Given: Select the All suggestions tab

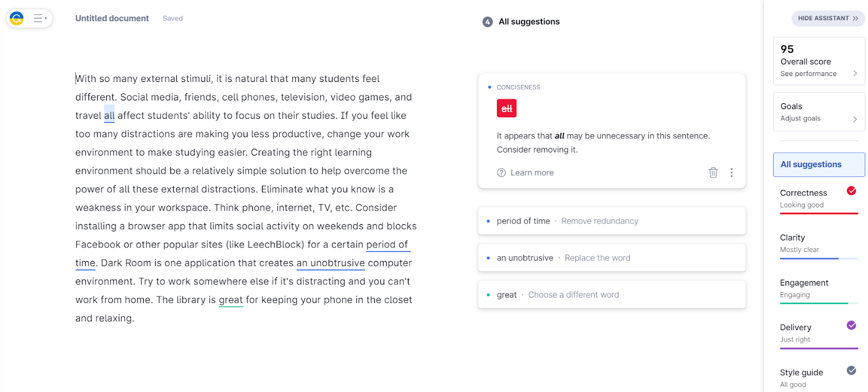Looking at the screenshot, I should click(819, 165).
